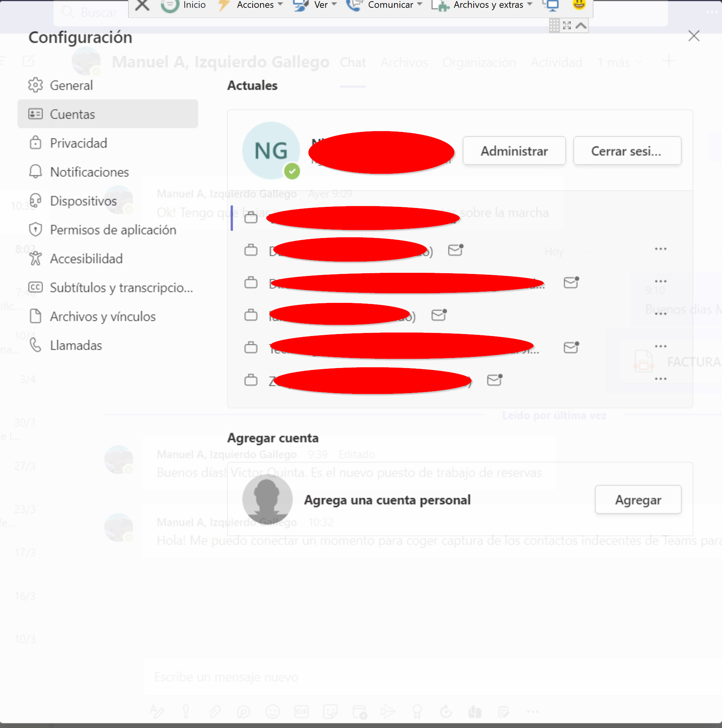Click the smiley feedback icon in toolbar

pos(579,4)
